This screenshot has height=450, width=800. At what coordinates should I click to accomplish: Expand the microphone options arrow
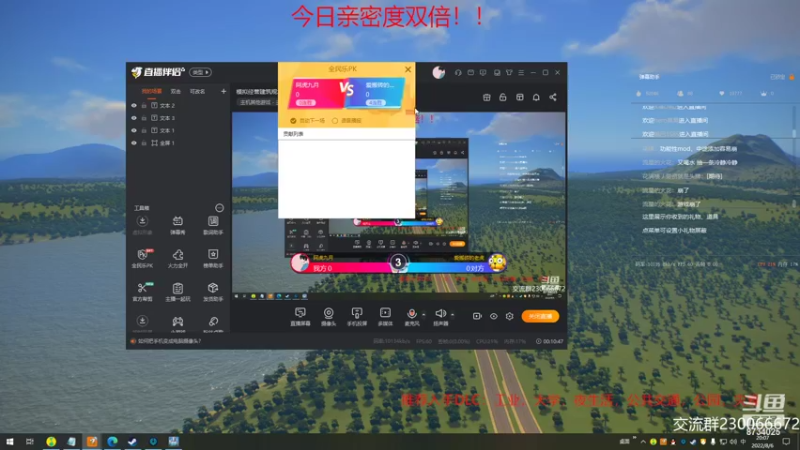423,315
